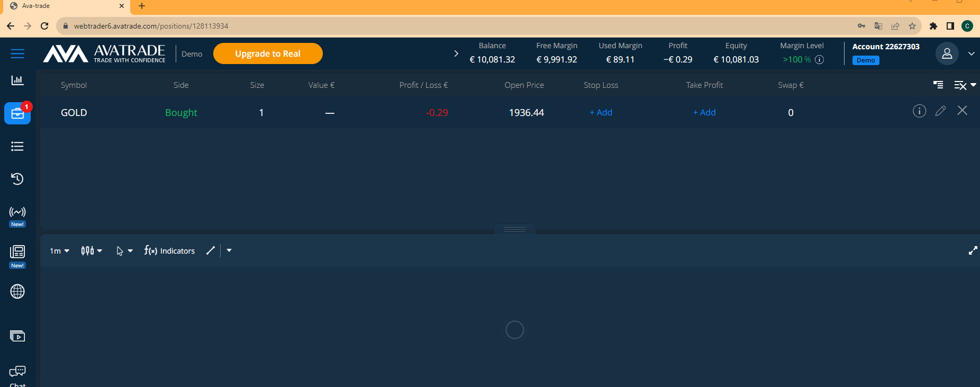
Task: Select the Ava-trade browser tab
Action: coord(67,6)
